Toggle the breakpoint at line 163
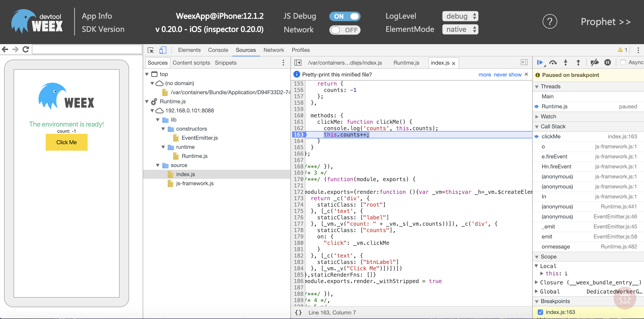The width and height of the screenshot is (644, 319). 299,134
